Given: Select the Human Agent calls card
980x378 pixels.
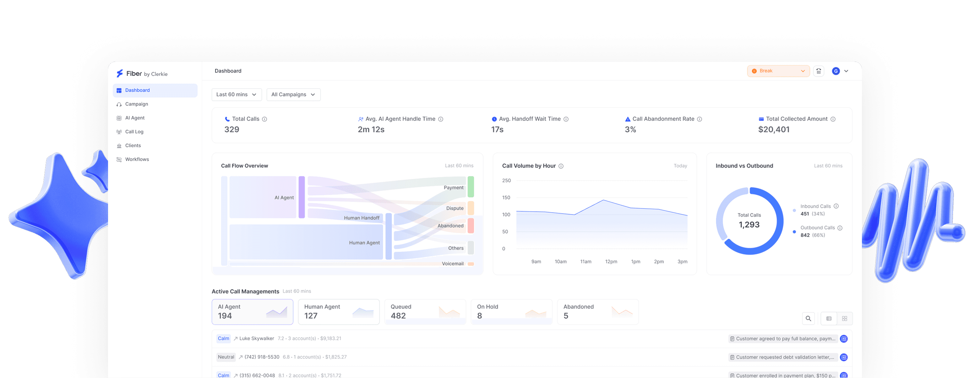Looking at the screenshot, I should click(x=338, y=312).
